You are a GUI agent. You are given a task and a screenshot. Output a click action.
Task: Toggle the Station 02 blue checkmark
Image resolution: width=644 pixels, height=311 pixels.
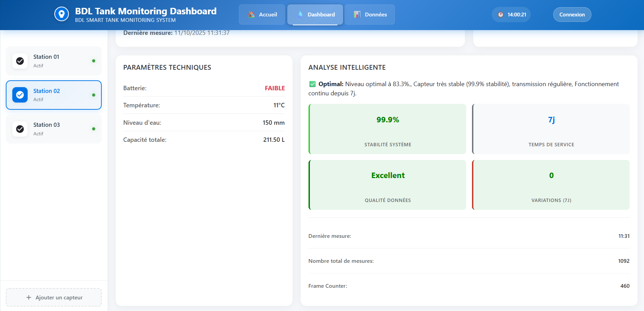(20, 95)
